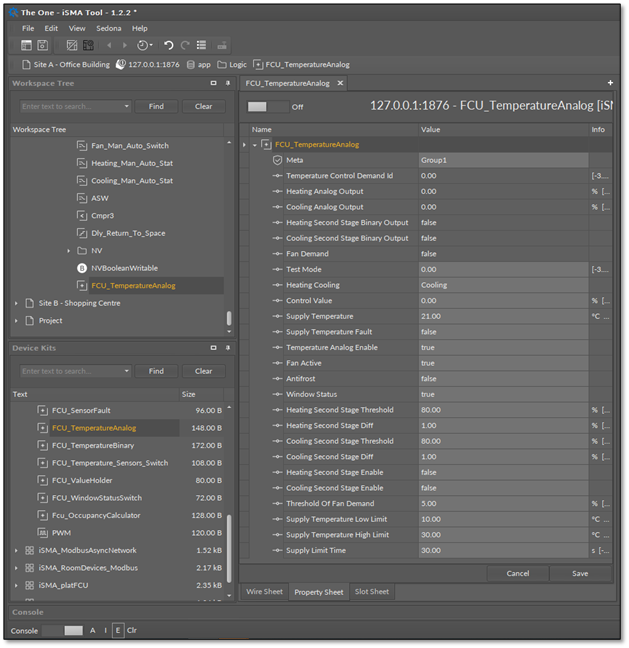The image size is (629, 648).
Task: Toggle the Console switch at the bottom
Action: pos(63,631)
